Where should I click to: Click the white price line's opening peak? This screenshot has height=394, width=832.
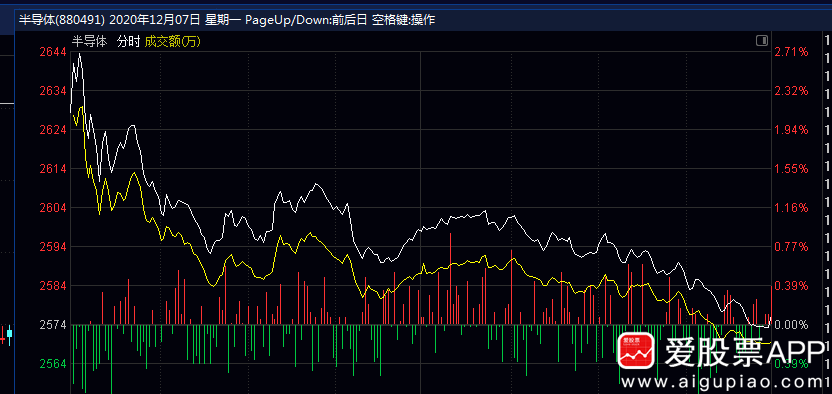click(80, 54)
